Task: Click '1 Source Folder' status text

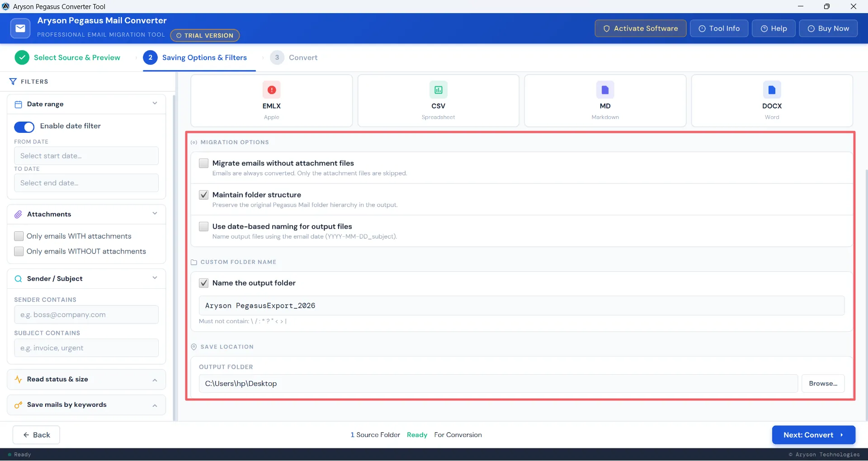Action: pos(375,435)
